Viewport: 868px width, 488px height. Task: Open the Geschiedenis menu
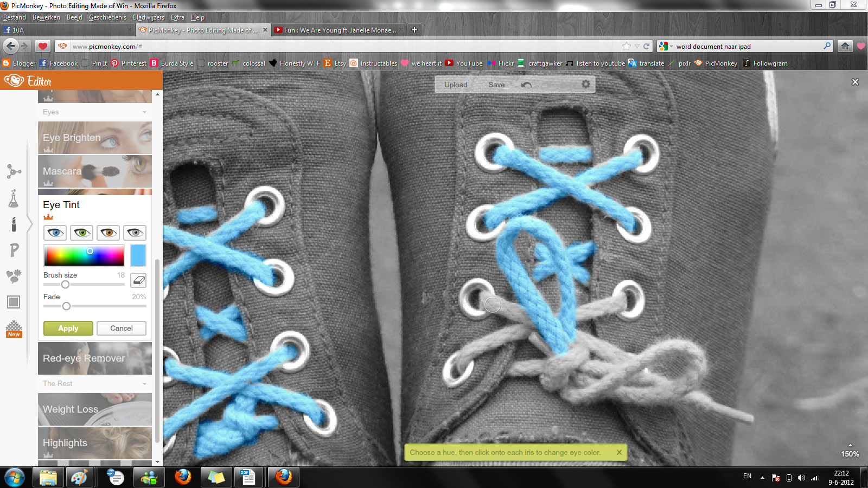[107, 17]
